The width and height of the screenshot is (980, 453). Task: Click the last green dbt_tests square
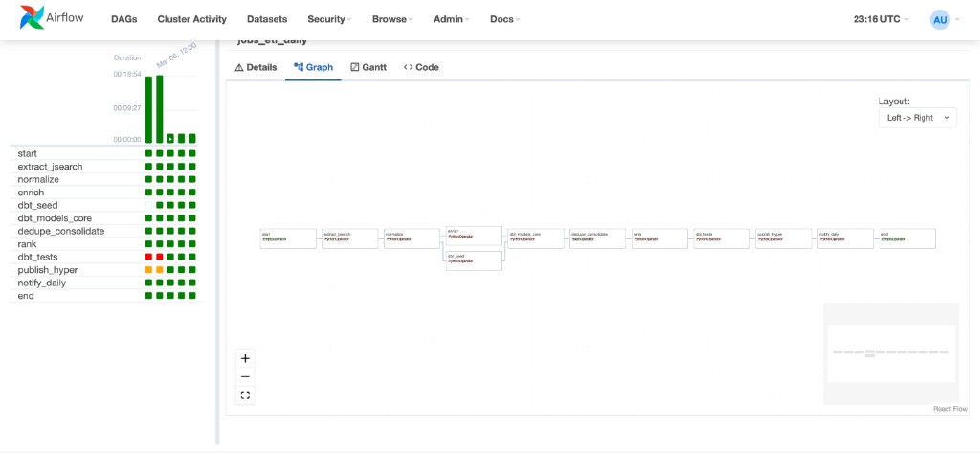coord(192,258)
